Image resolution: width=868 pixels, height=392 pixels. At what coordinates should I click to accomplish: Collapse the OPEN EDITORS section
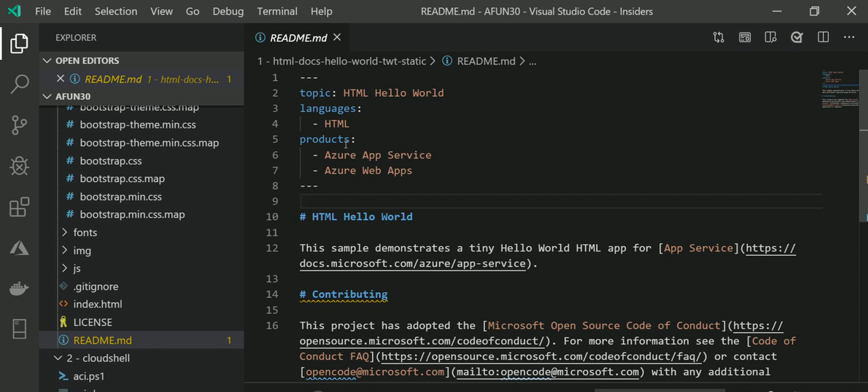point(47,60)
